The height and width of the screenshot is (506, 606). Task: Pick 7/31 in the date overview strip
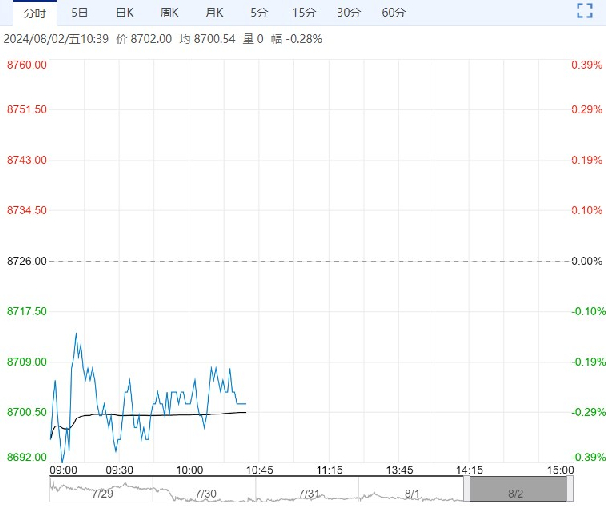(x=310, y=493)
